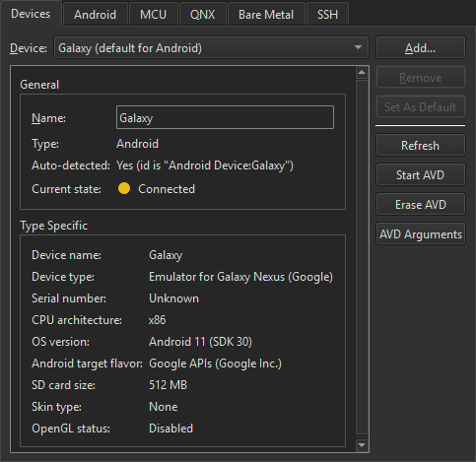The height and width of the screenshot is (462, 476).
Task: Switch to the QNX tab
Action: pyautogui.click(x=202, y=15)
